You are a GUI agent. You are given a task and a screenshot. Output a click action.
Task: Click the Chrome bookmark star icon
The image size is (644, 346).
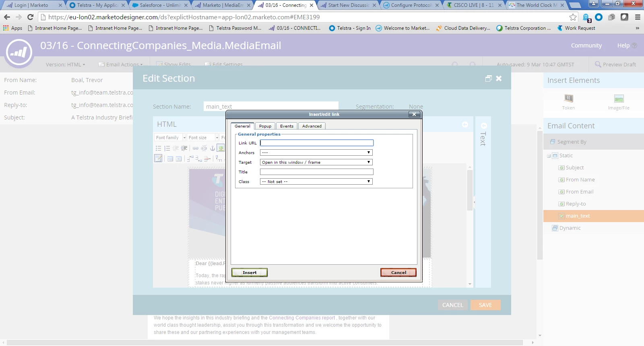(x=573, y=17)
